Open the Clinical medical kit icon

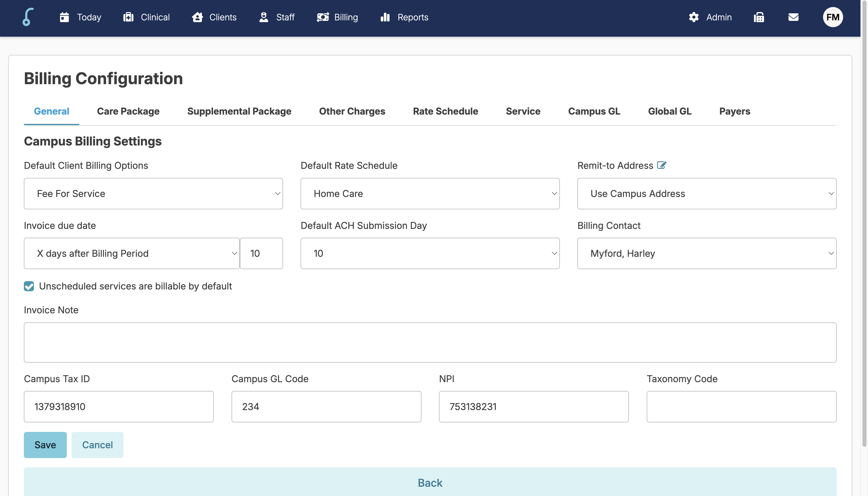pos(128,17)
